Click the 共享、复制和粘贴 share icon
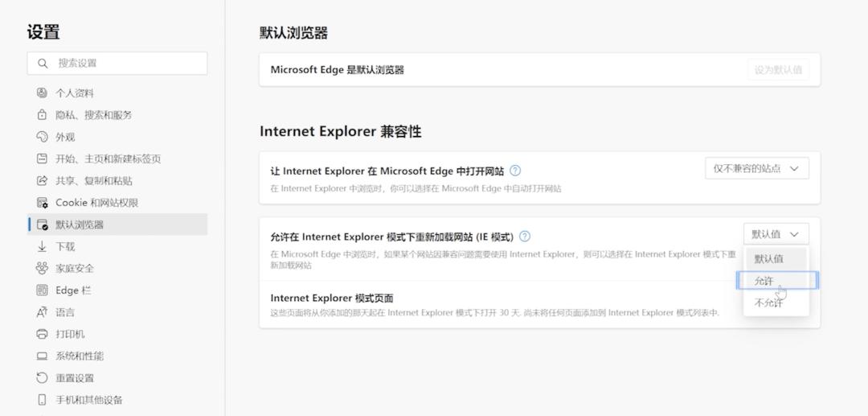 [42, 180]
